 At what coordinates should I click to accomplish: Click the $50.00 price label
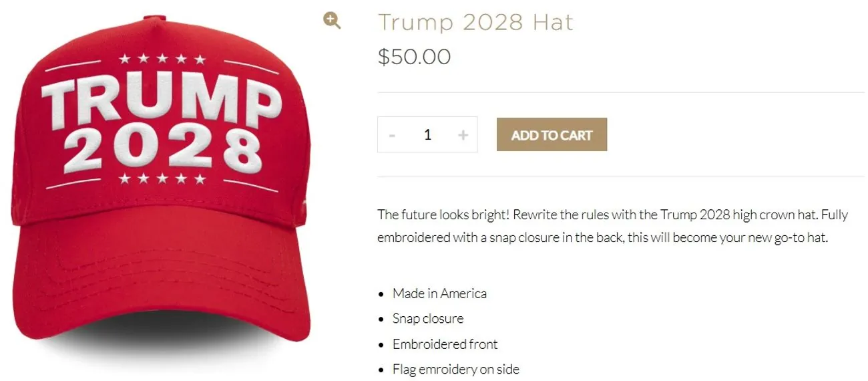click(x=414, y=57)
